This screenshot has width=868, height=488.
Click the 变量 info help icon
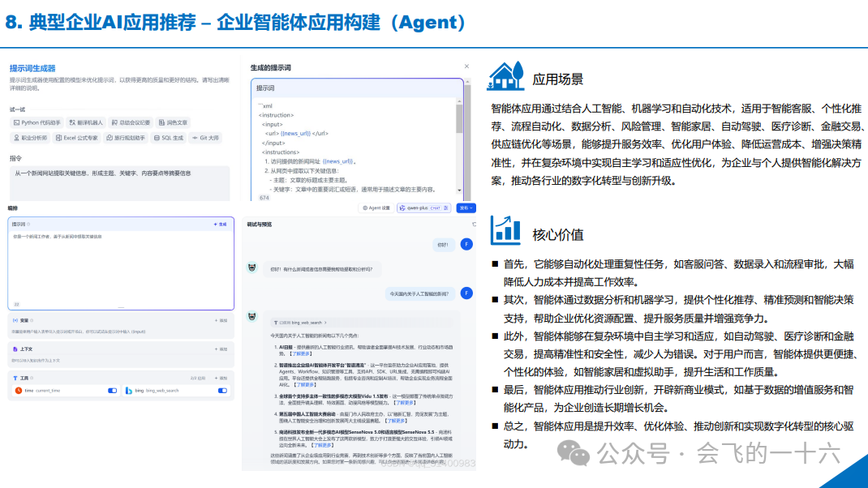pyautogui.click(x=32, y=320)
